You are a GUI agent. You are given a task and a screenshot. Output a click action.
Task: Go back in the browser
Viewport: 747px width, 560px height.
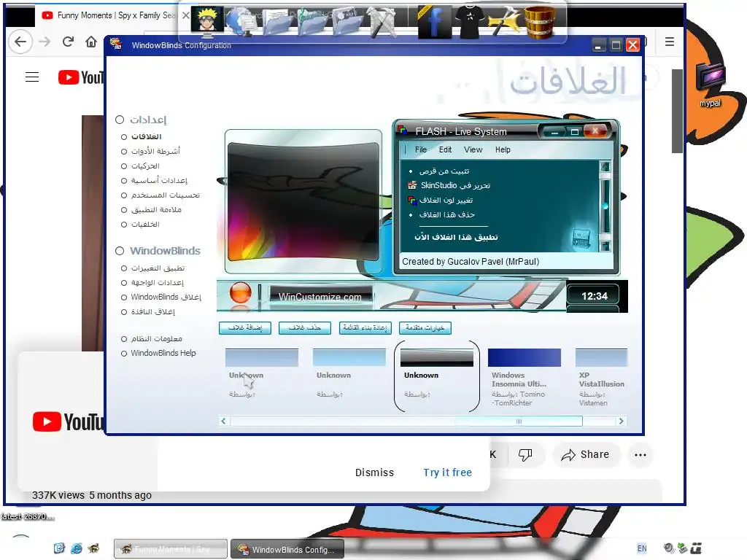(20, 42)
